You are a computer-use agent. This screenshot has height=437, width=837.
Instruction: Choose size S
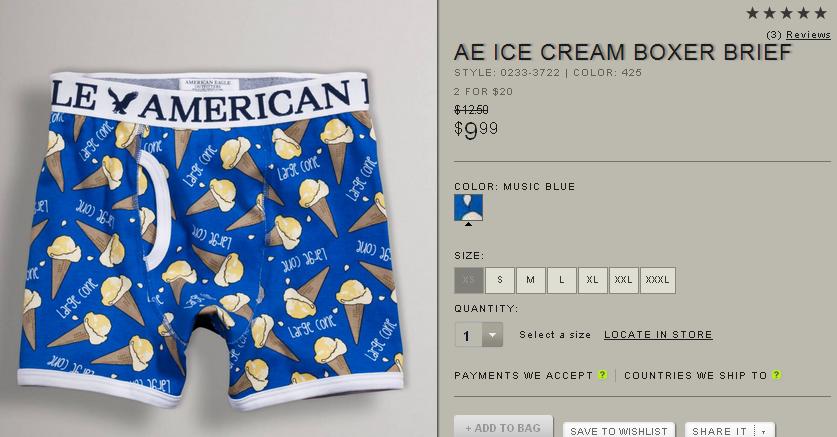[500, 280]
